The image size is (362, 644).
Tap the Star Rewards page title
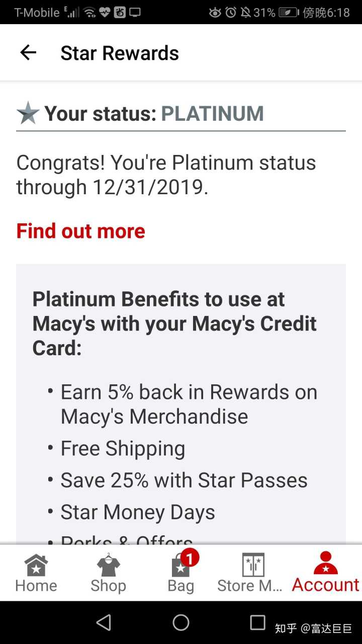click(120, 53)
